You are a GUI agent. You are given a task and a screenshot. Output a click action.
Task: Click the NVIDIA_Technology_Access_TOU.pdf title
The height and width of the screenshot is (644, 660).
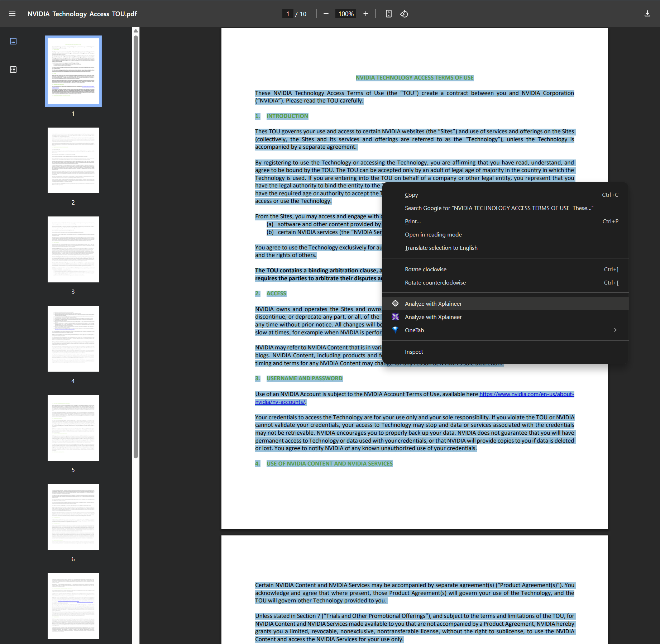(82, 14)
